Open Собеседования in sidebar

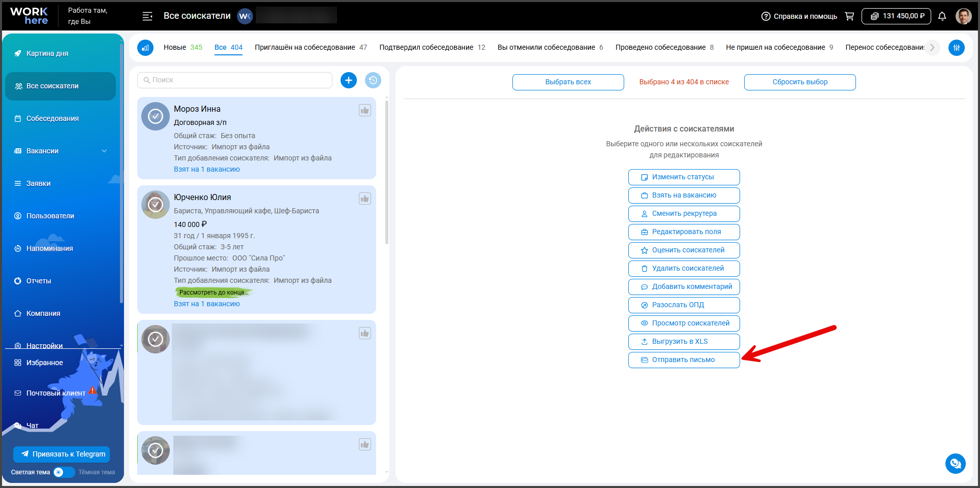tap(60, 118)
